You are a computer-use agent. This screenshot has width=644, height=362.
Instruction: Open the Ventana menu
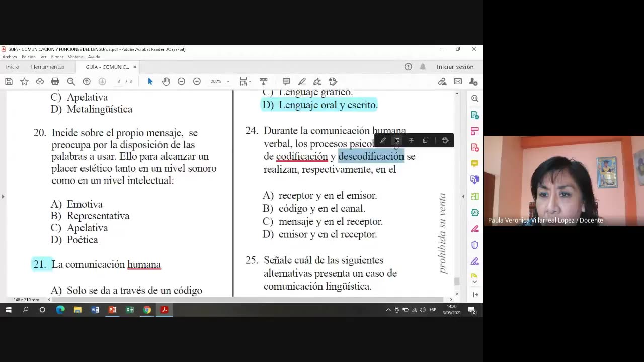point(76,57)
